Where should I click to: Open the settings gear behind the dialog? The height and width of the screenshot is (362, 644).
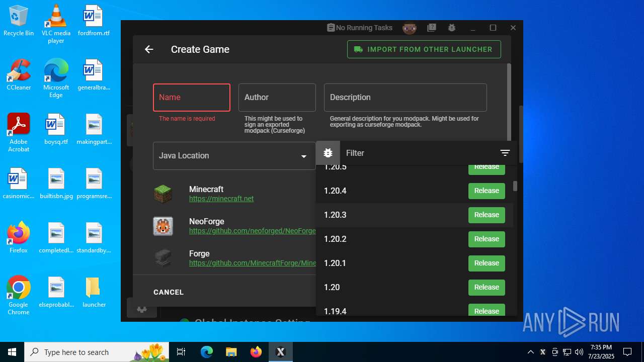[x=142, y=309]
